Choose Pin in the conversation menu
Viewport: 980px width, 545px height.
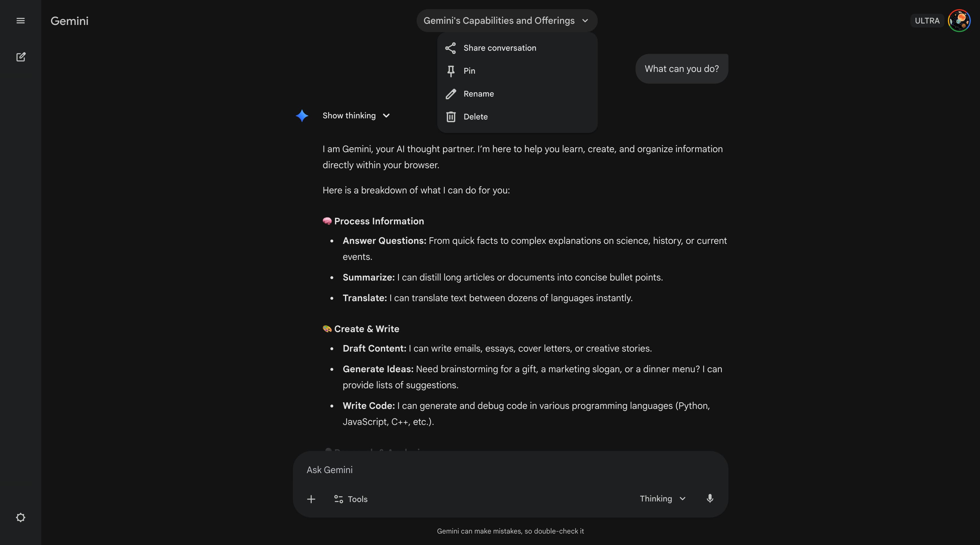tap(469, 71)
